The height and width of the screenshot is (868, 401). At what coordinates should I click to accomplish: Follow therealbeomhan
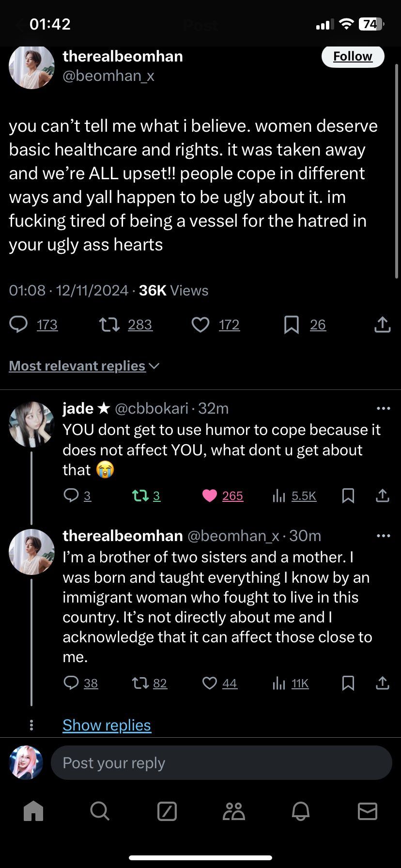click(x=353, y=57)
